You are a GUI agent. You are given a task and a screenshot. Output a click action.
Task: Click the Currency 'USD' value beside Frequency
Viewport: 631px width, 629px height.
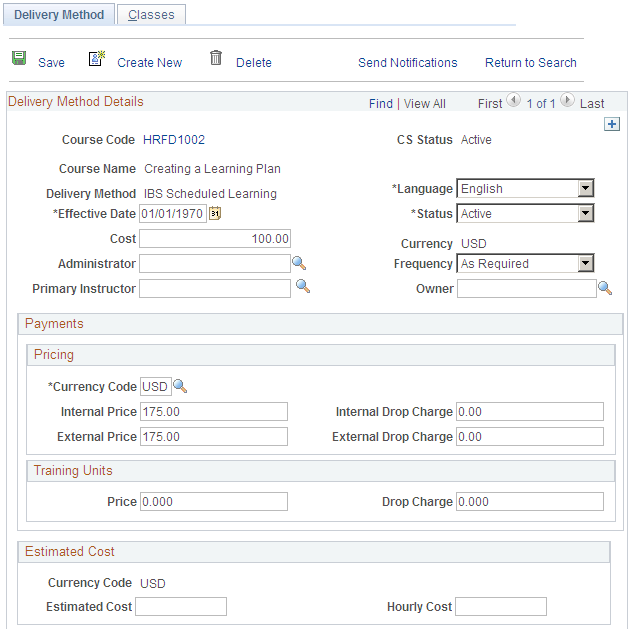point(474,243)
